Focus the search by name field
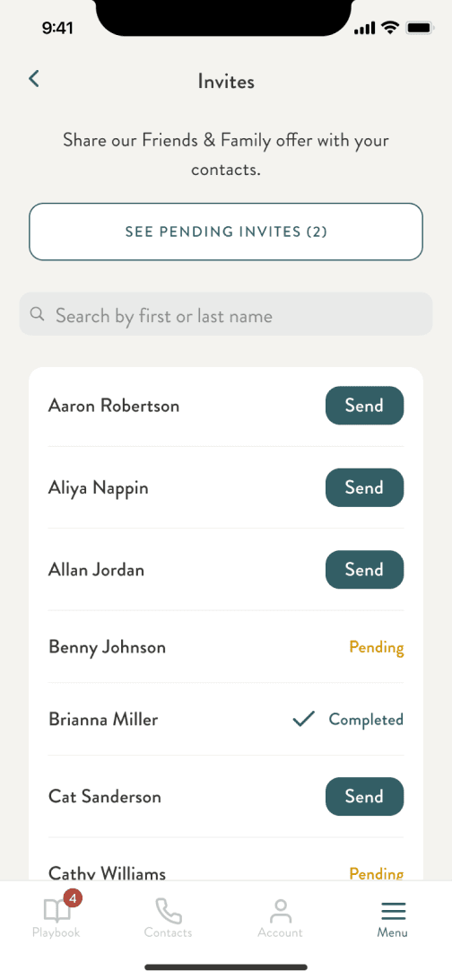The image size is (452, 980). 226,314
